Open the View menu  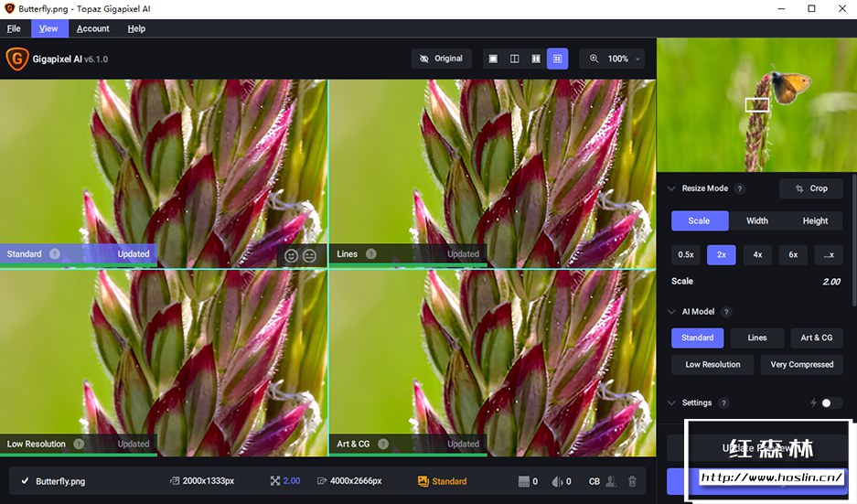pyautogui.click(x=48, y=28)
